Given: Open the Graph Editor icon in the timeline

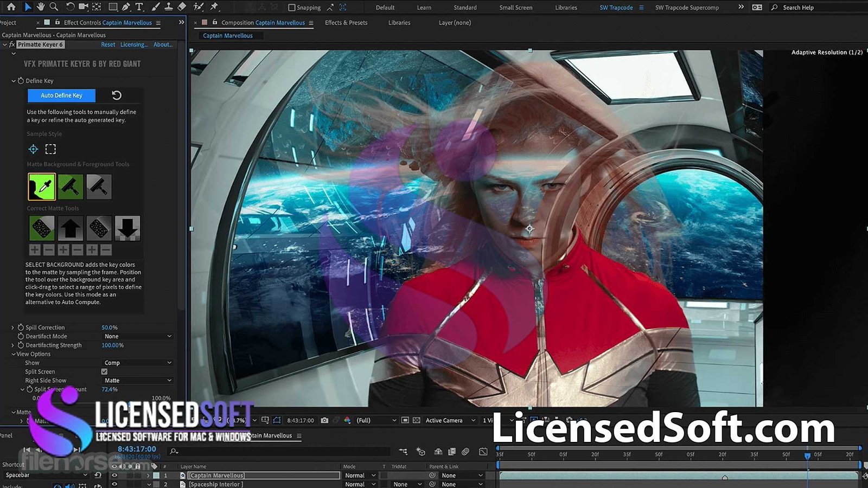Looking at the screenshot, I should tap(483, 451).
